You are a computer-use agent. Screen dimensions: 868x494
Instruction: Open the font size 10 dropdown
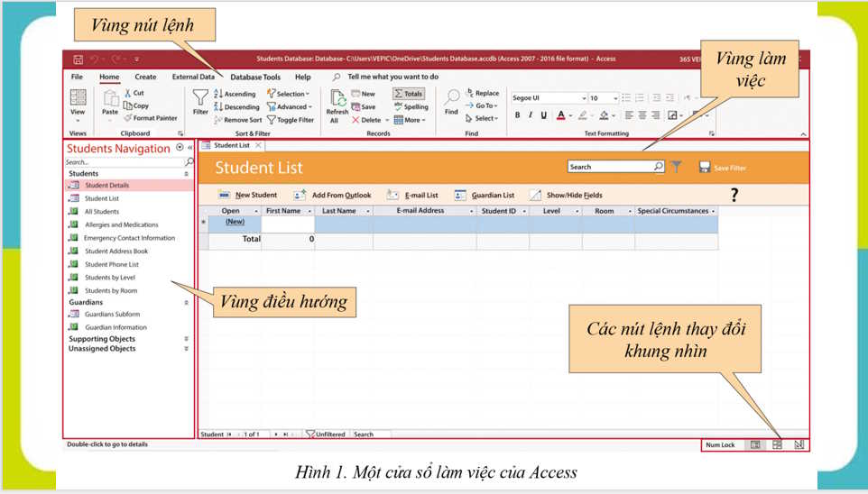615,98
